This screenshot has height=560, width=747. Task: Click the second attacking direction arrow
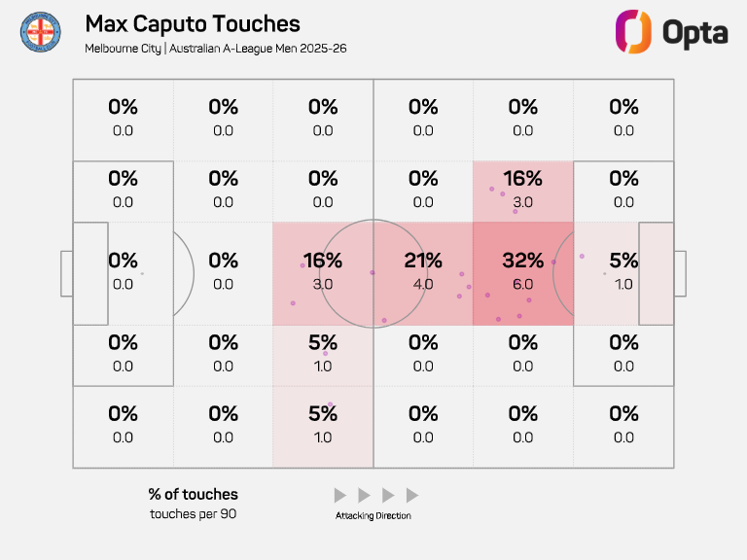364,495
